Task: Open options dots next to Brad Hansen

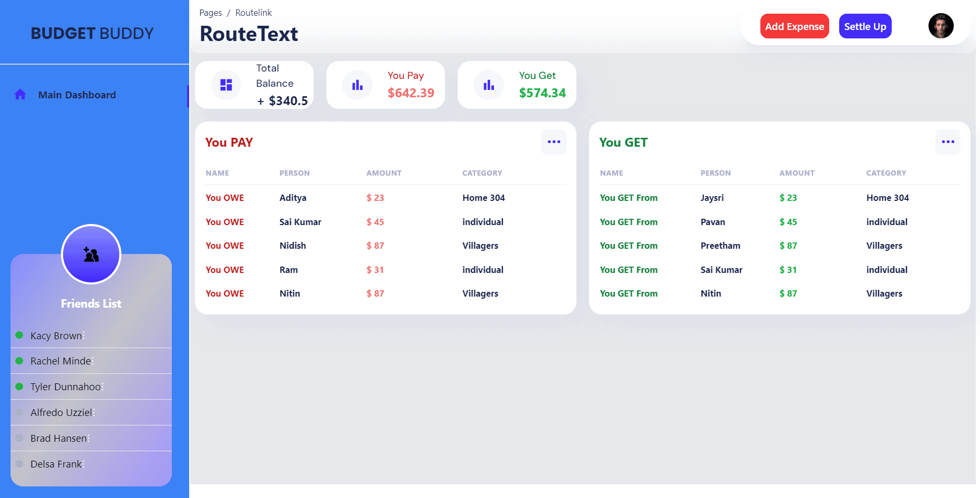Action: pos(88,438)
